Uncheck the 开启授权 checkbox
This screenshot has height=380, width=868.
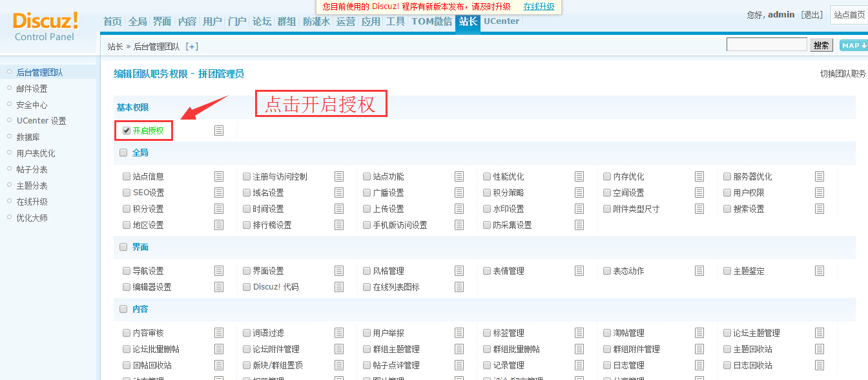(x=127, y=131)
